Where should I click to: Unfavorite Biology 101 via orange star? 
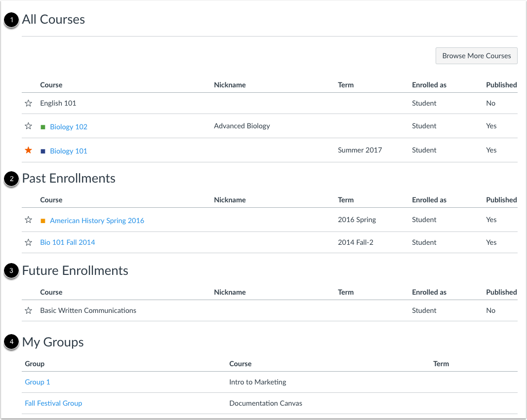[28, 150]
